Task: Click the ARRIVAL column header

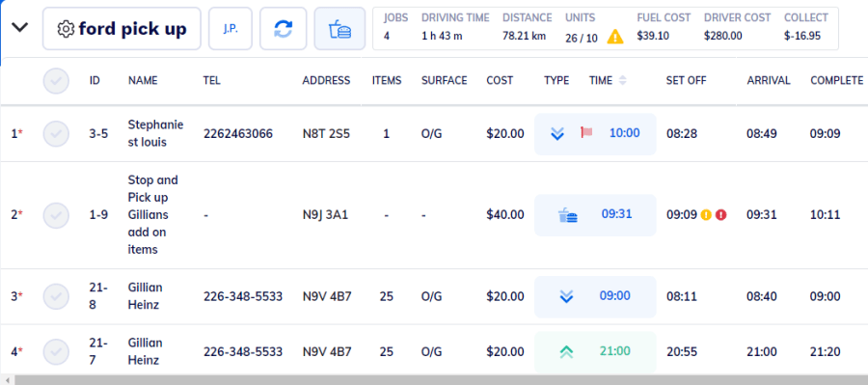Action: pos(769,81)
